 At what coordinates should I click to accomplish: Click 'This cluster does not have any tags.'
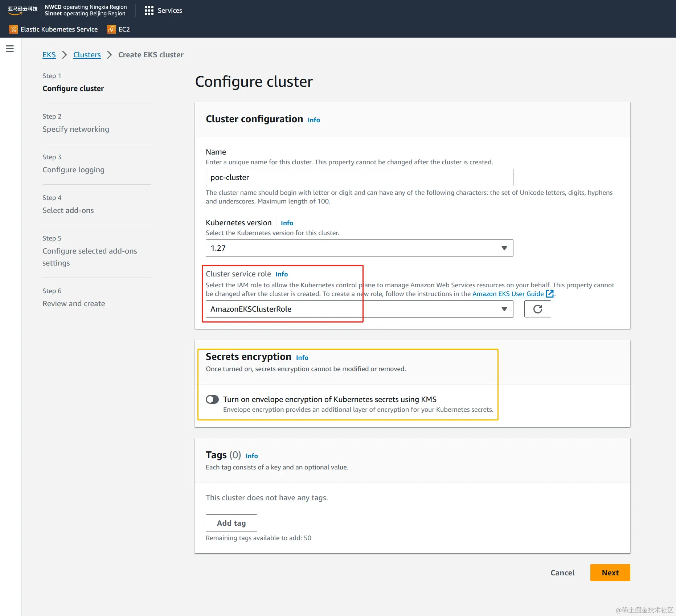click(267, 498)
